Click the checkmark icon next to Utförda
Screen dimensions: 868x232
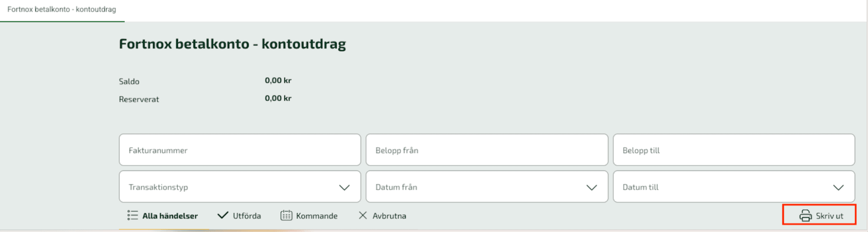tap(223, 216)
